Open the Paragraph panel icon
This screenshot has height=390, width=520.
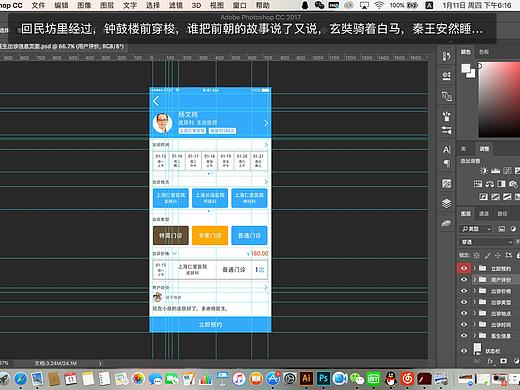point(447,163)
